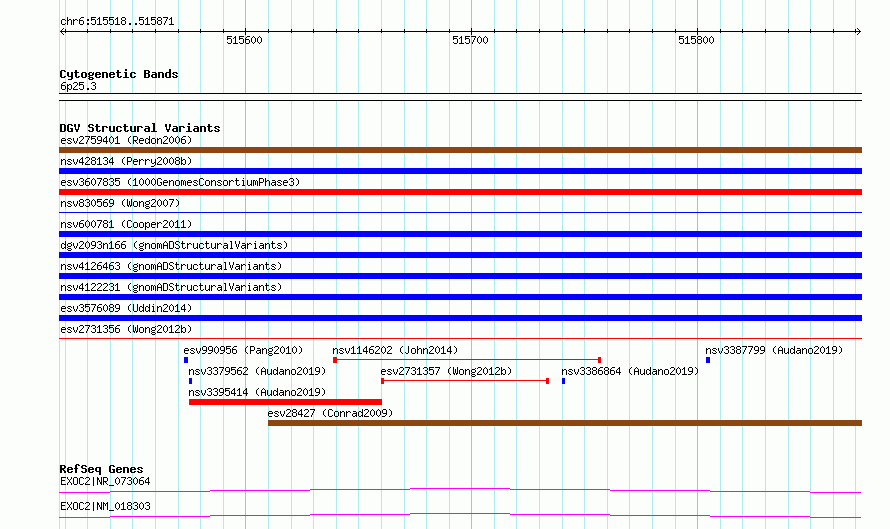Screen dimensions: 890x529
Task: Open the esv990956 (Pang2010) label
Action: [244, 350]
